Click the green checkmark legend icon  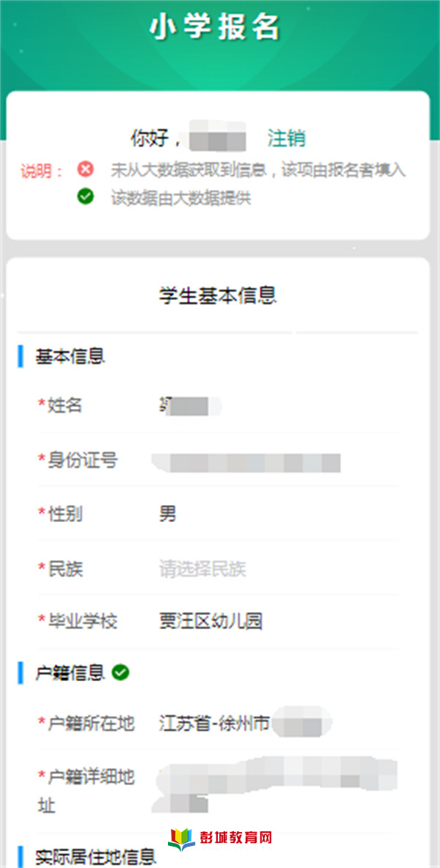click(x=85, y=196)
